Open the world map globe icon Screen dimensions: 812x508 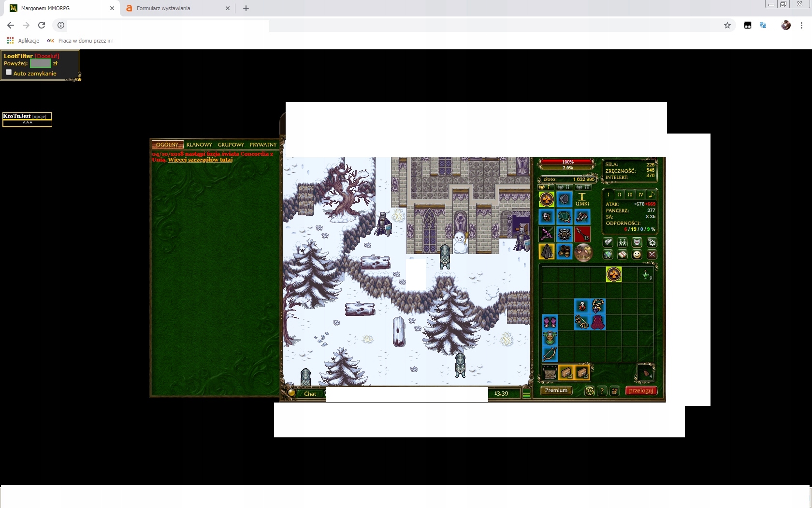click(x=609, y=254)
